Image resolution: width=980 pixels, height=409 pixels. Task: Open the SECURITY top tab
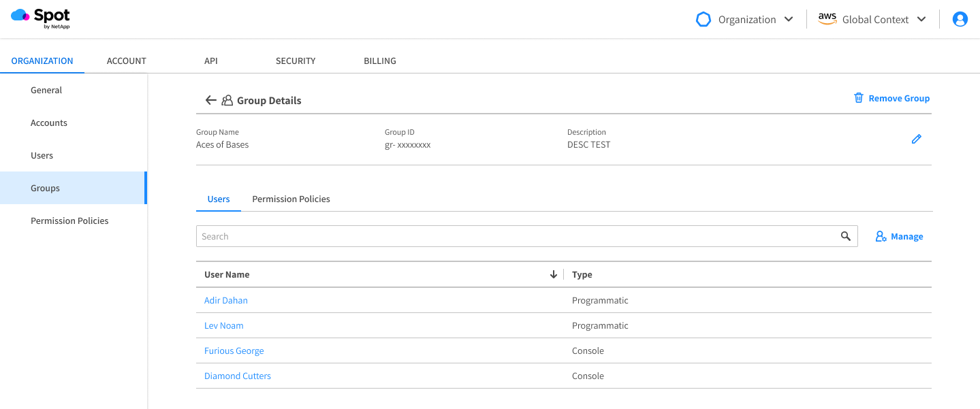click(296, 61)
